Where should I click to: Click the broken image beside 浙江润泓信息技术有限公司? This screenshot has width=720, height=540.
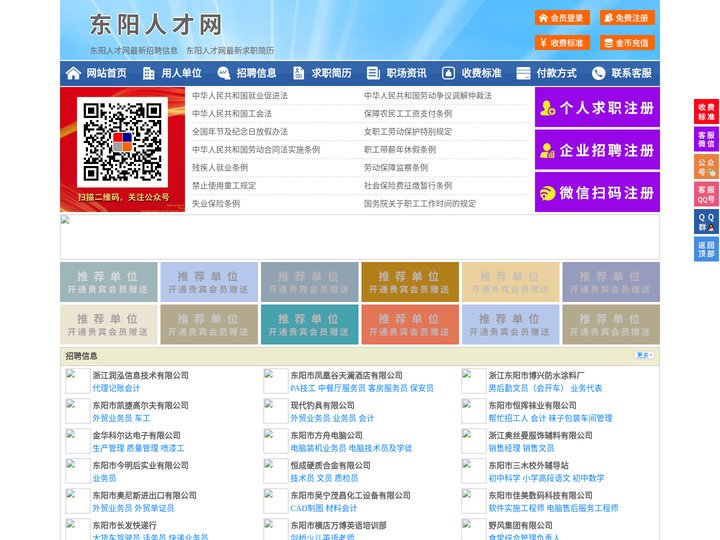(x=78, y=381)
